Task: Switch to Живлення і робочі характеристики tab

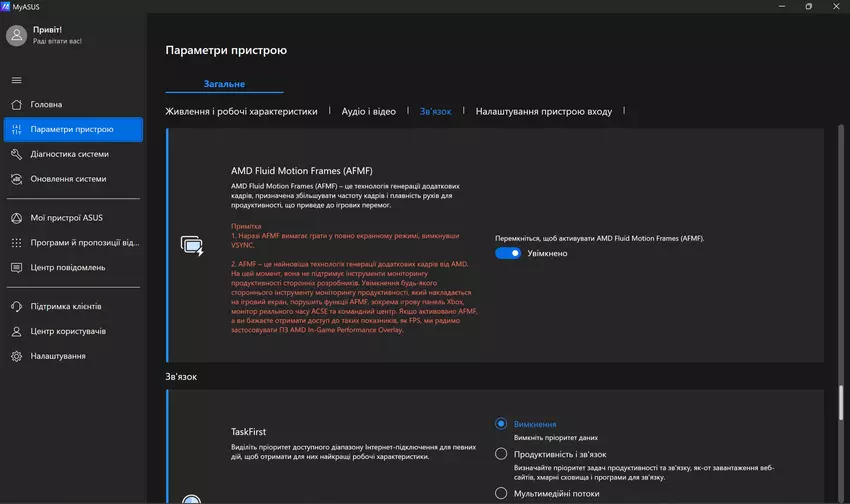Action: 241,111
